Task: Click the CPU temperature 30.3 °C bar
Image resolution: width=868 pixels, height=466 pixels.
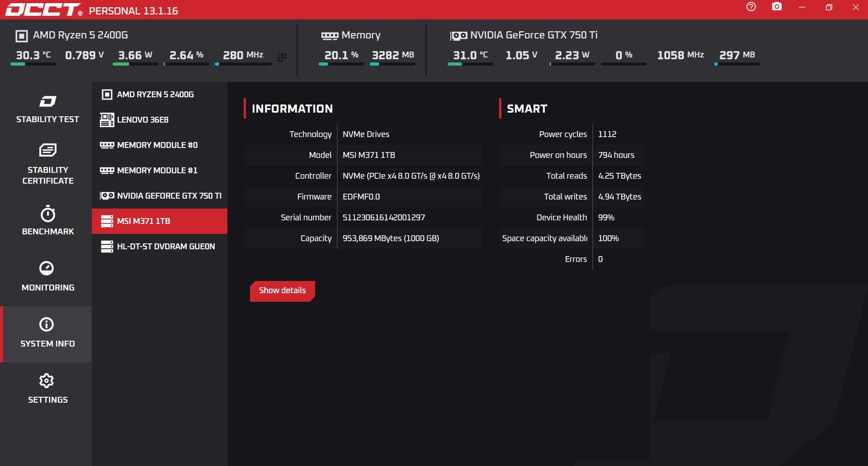Action: tap(33, 64)
